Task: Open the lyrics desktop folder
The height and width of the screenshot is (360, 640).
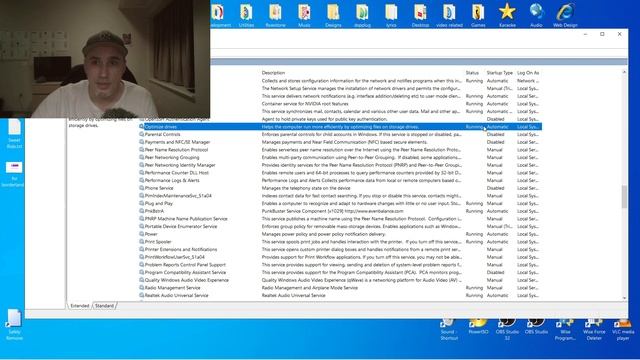Action: point(391,15)
